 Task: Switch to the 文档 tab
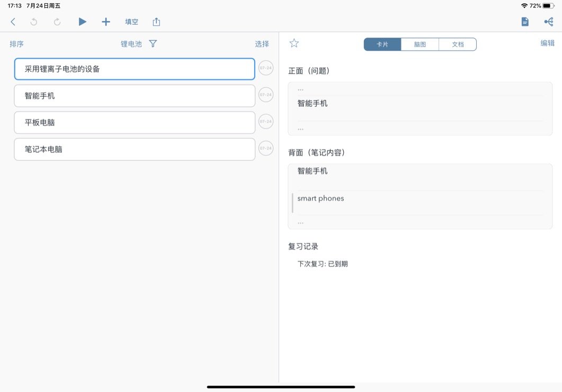(x=457, y=44)
